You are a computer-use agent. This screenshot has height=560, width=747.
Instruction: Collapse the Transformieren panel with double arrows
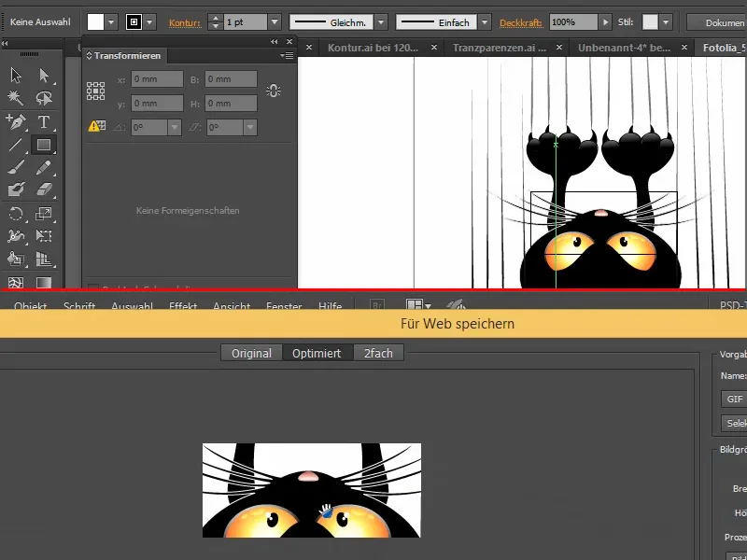coord(275,41)
